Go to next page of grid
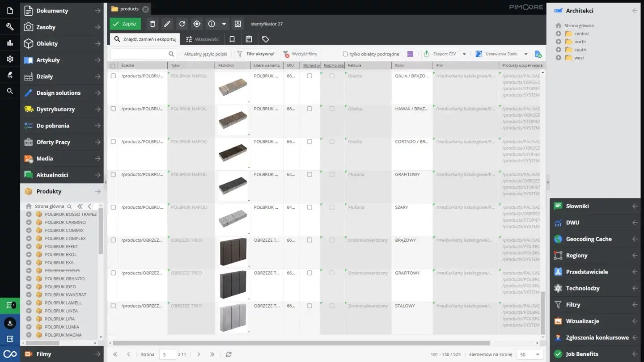 point(199,354)
